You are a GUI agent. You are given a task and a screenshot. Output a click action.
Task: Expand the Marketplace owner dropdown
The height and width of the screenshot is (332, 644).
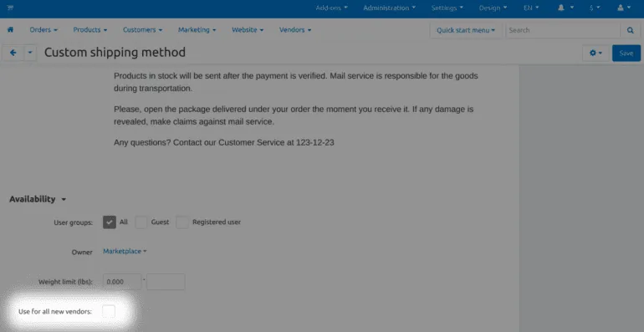click(125, 251)
